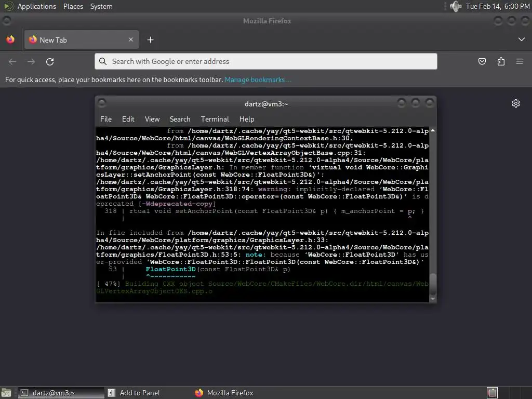Open the terminal Search menu

pyautogui.click(x=180, y=119)
